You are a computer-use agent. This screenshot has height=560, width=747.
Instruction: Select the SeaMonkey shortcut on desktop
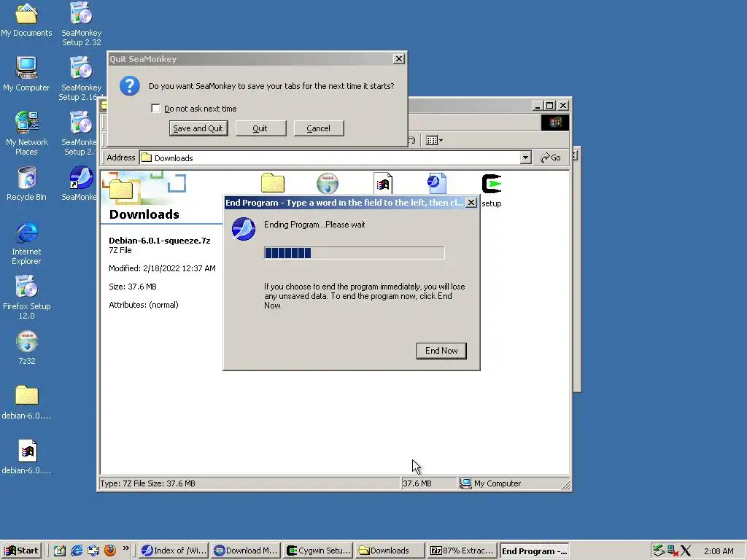click(x=82, y=183)
